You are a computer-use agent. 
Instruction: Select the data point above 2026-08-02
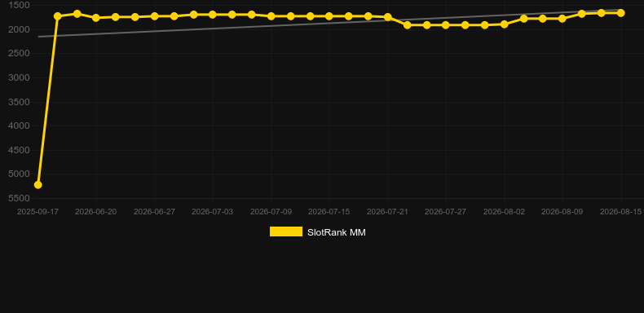coord(505,24)
